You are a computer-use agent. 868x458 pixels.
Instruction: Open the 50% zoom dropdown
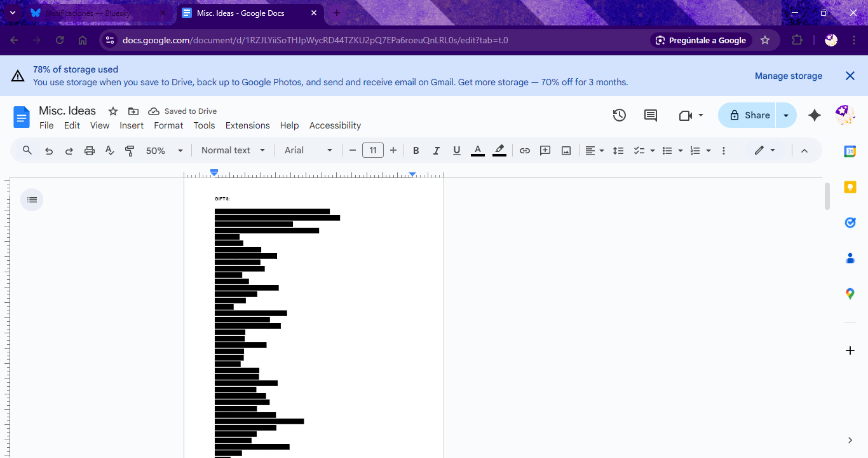point(164,151)
